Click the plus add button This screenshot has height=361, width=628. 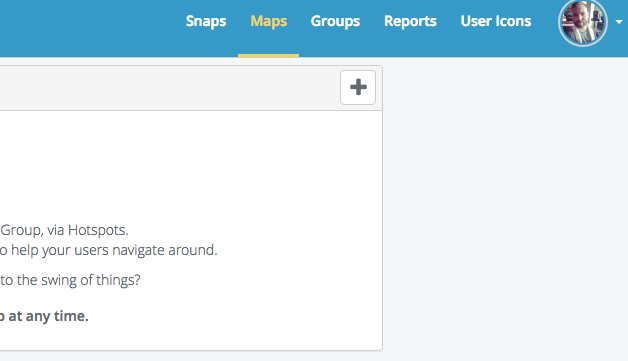(x=358, y=87)
